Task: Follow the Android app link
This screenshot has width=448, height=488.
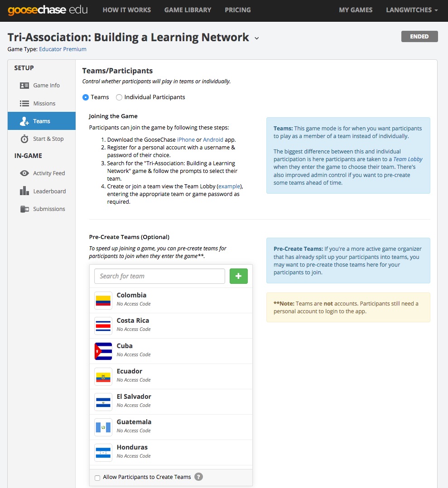Action: [213, 140]
